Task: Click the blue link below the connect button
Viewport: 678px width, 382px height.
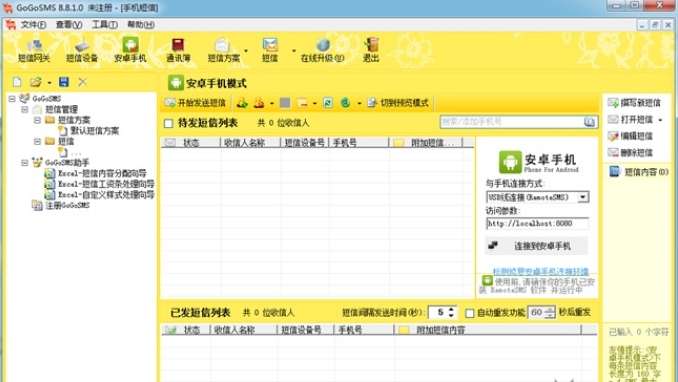Action: [541, 271]
